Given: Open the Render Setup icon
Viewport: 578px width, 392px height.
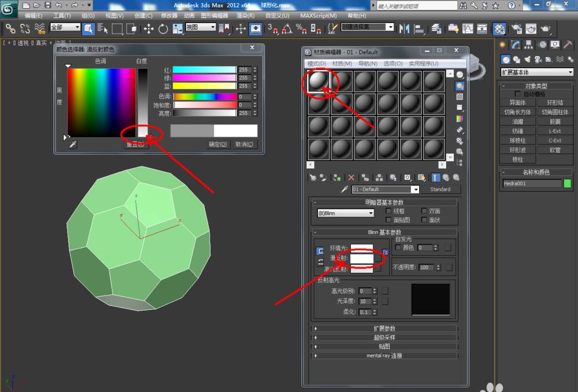Looking at the screenshot, I should [x=516, y=28].
